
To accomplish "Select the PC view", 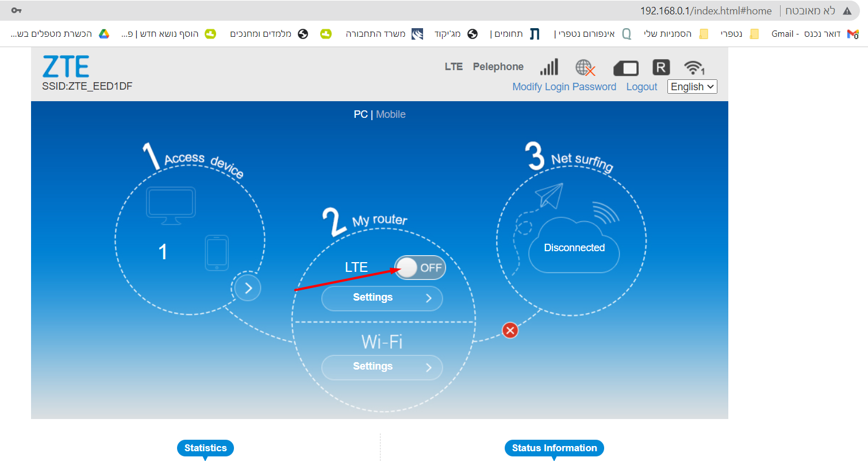I will click(360, 114).
